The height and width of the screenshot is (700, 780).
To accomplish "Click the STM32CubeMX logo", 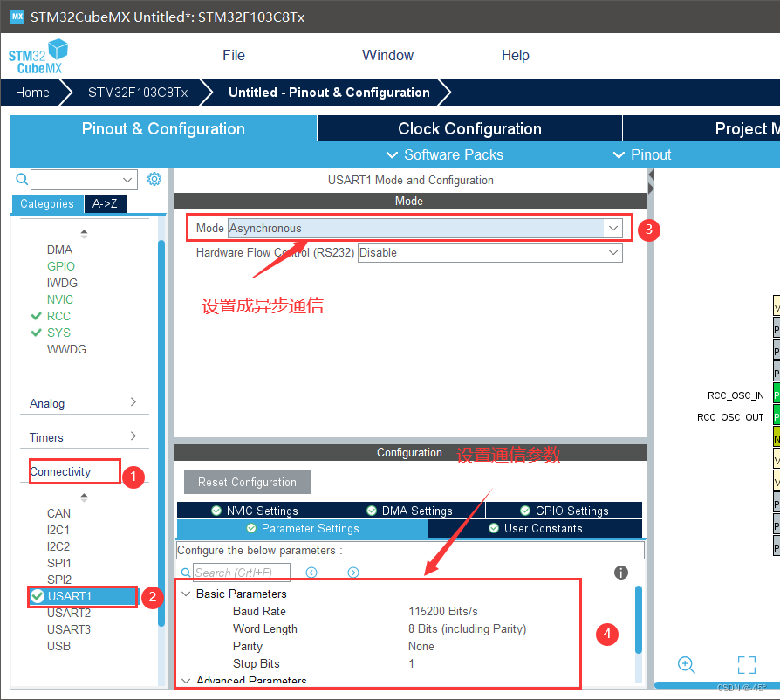I will (38, 57).
